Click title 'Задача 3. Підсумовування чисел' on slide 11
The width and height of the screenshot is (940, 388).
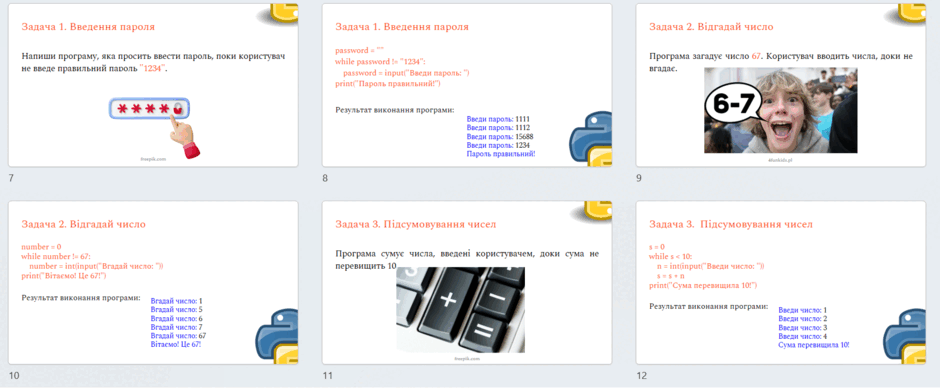(x=415, y=224)
